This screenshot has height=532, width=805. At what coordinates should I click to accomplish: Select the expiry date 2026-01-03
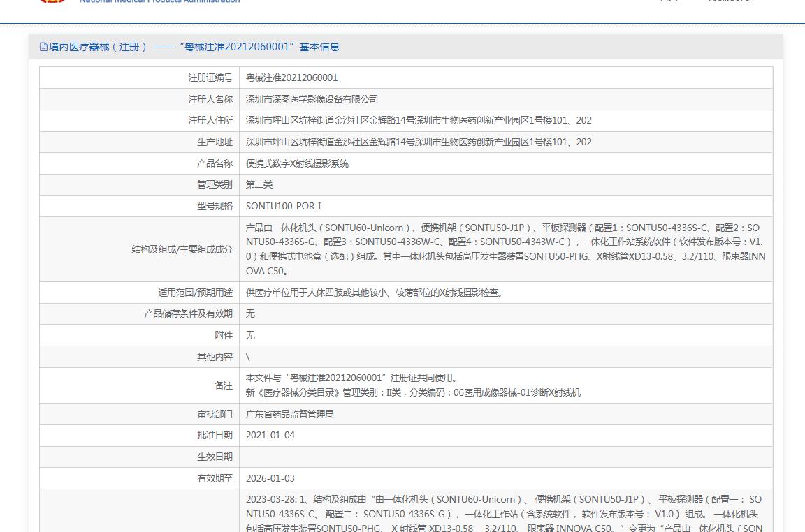pyautogui.click(x=270, y=478)
